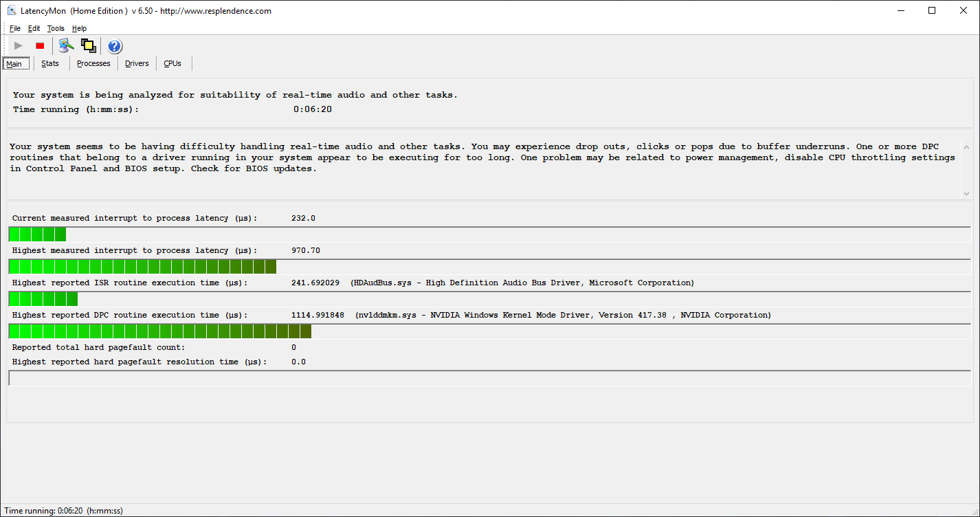Switch to the CPUs tab

pyautogui.click(x=172, y=63)
